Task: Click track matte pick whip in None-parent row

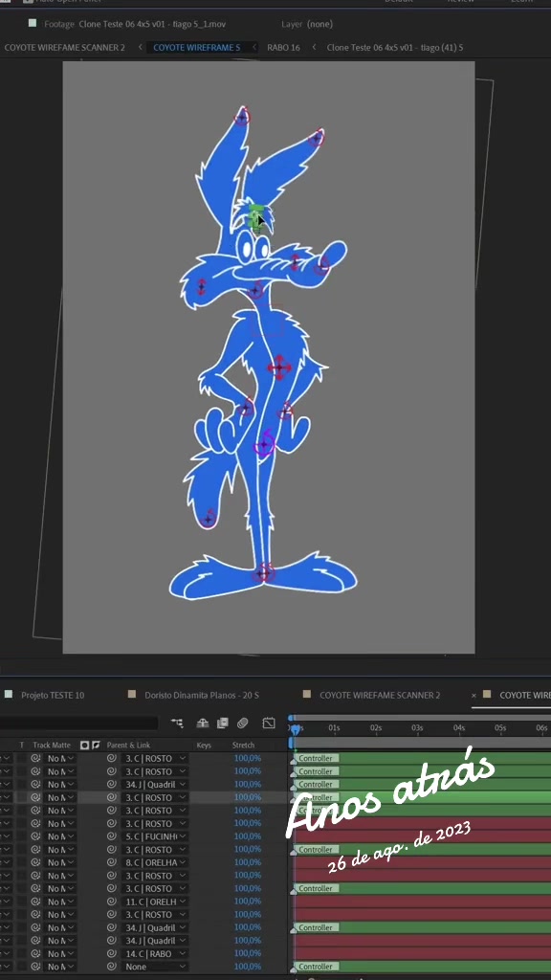Action: 35,967
